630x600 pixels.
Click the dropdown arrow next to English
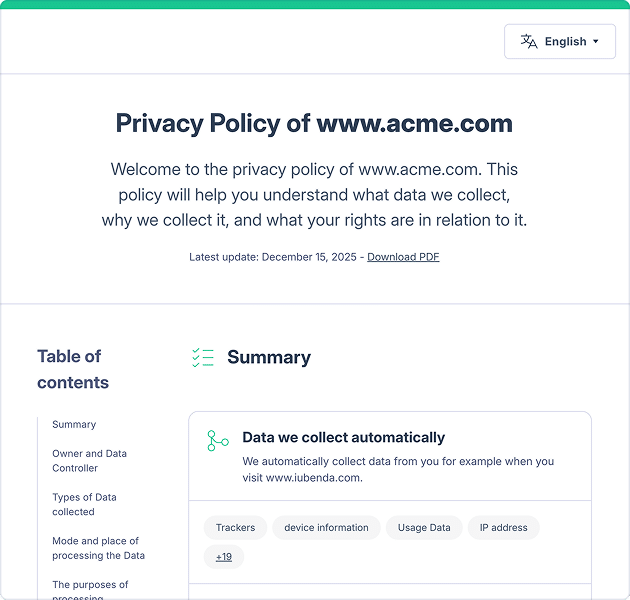[x=596, y=42]
